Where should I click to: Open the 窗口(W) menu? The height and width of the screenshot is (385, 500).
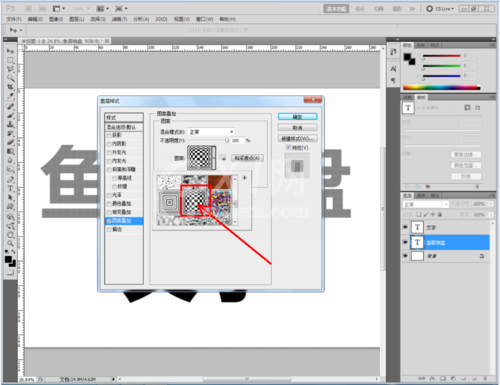pyautogui.click(x=204, y=19)
